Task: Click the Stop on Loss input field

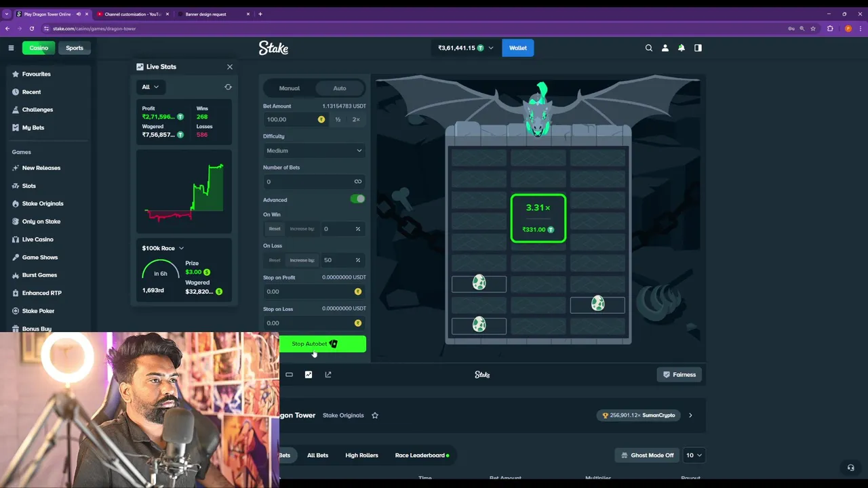Action: [x=315, y=323]
